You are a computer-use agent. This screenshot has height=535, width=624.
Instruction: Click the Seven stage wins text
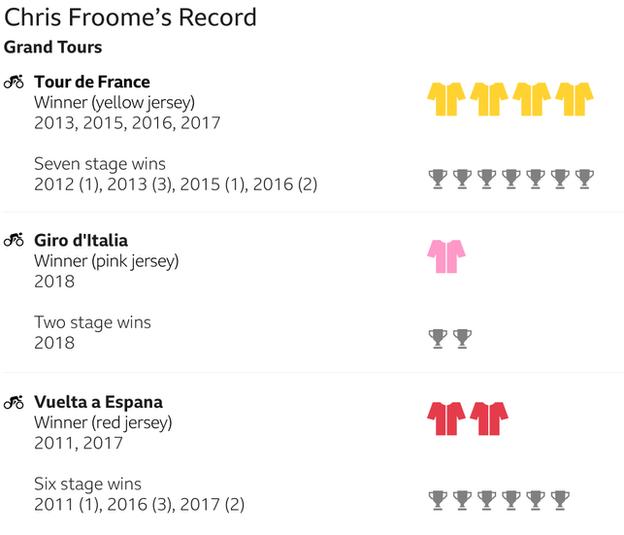coord(100,164)
